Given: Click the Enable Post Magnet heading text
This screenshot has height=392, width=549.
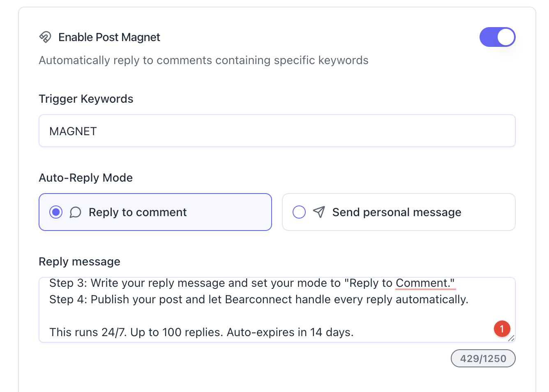Looking at the screenshot, I should (109, 37).
